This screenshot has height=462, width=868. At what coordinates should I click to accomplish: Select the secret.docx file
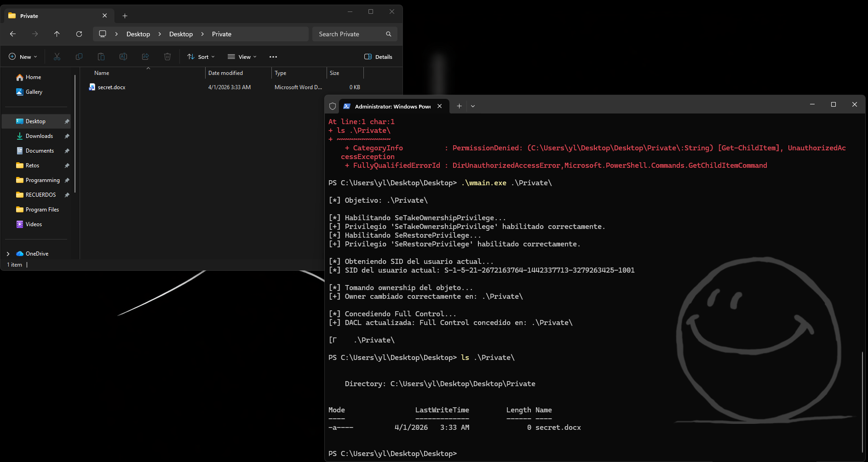[x=111, y=87]
